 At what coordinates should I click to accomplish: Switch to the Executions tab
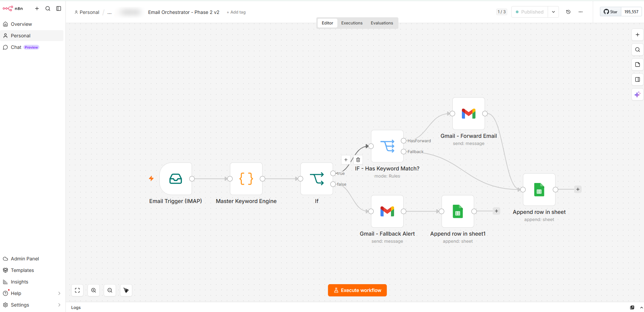click(x=352, y=23)
